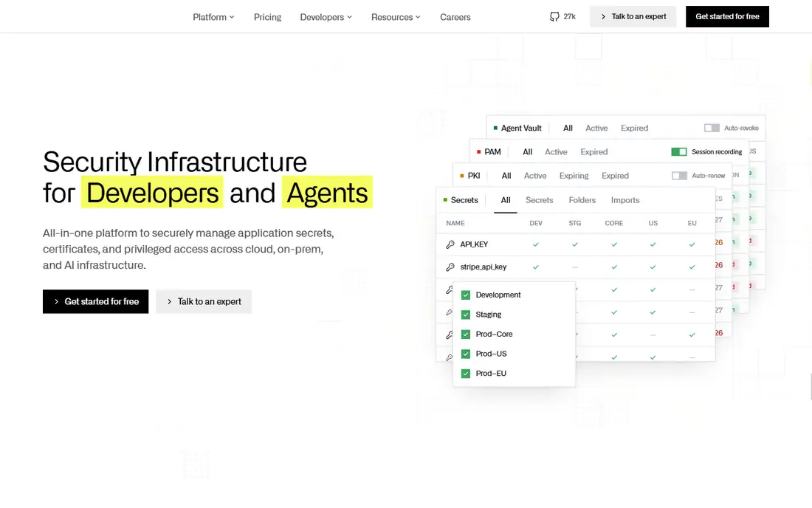
Task: Click hero 'Get started for free' button
Action: pyautogui.click(x=96, y=301)
